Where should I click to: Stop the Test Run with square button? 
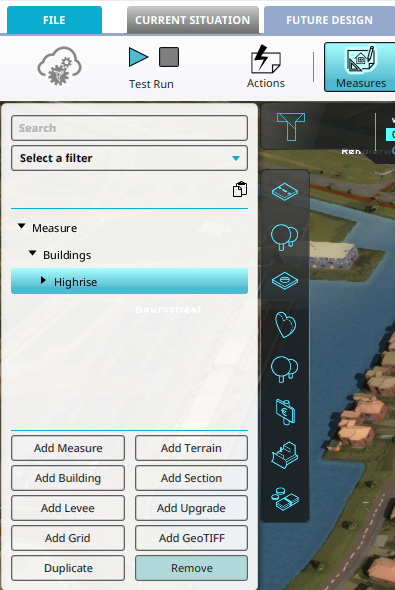[169, 57]
